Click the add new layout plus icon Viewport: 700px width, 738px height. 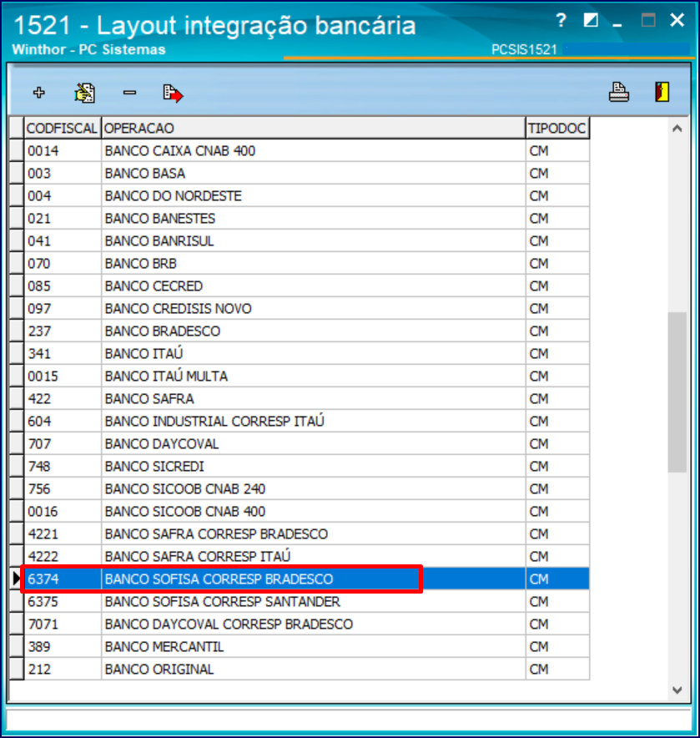(39, 92)
